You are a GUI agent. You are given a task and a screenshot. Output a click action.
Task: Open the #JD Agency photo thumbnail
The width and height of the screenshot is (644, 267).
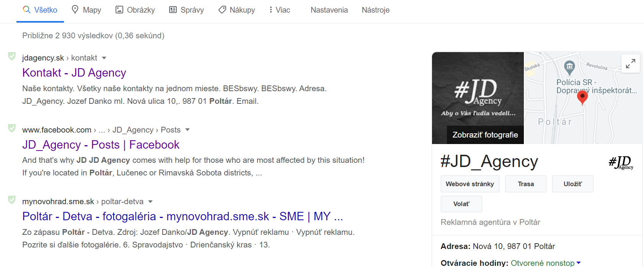478,98
